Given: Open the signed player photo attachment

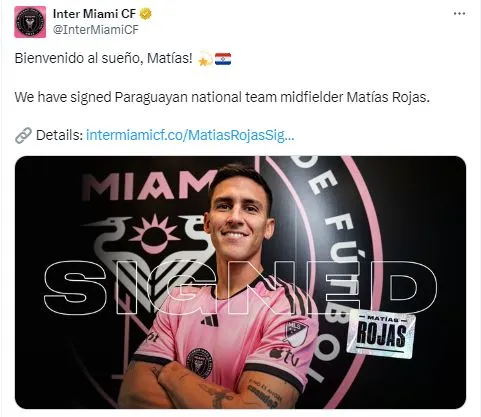Looking at the screenshot, I should coord(240,282).
